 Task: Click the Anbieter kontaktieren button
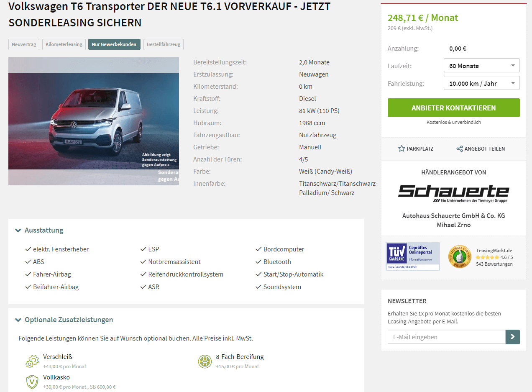[x=454, y=108]
